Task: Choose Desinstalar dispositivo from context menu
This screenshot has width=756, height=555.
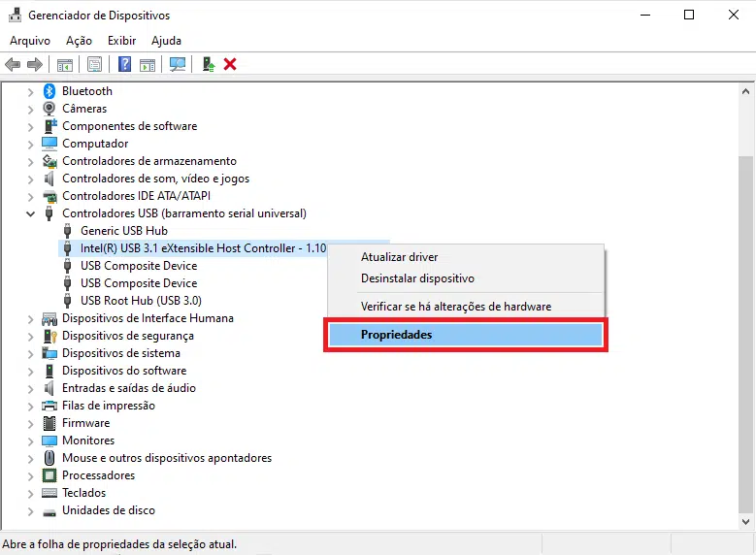Action: pos(465,278)
